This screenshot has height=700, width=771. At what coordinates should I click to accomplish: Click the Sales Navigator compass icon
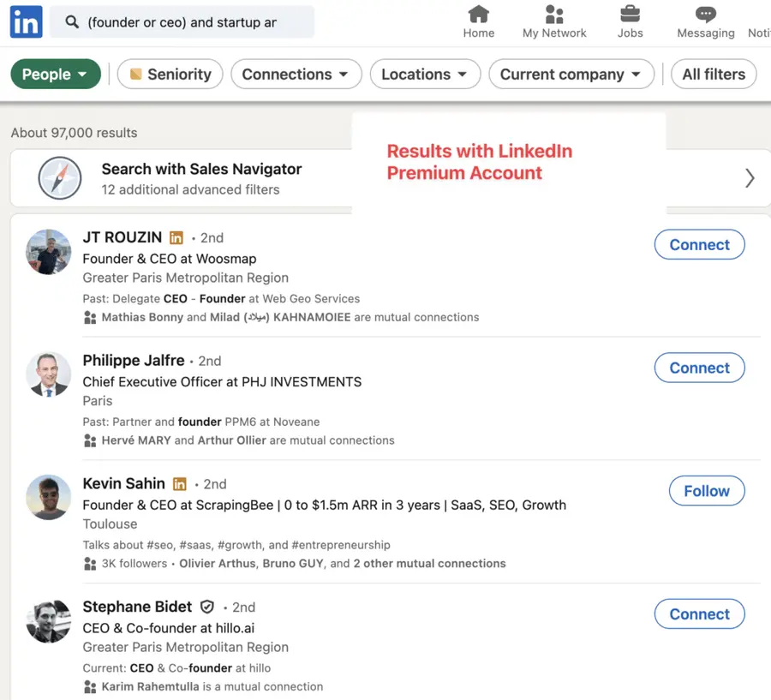coord(58,177)
